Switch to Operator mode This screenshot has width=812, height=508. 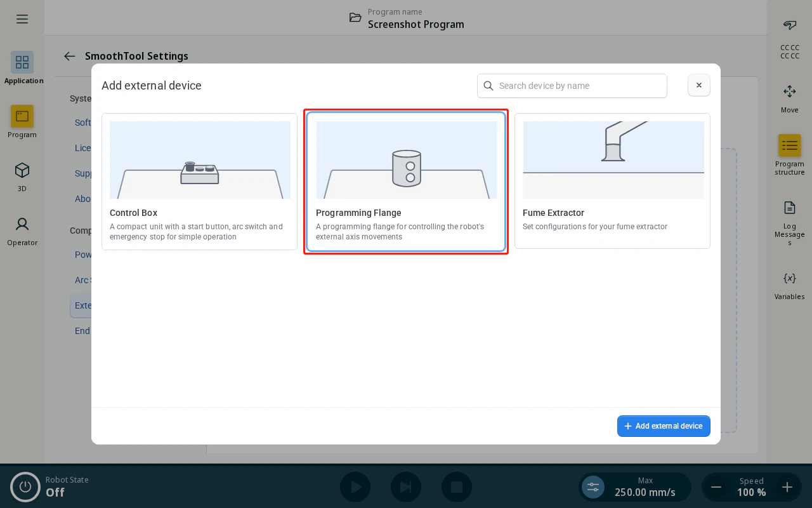pos(22,230)
